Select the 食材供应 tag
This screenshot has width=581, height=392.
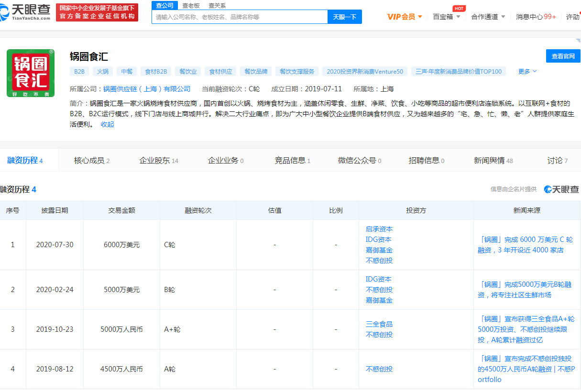220,71
